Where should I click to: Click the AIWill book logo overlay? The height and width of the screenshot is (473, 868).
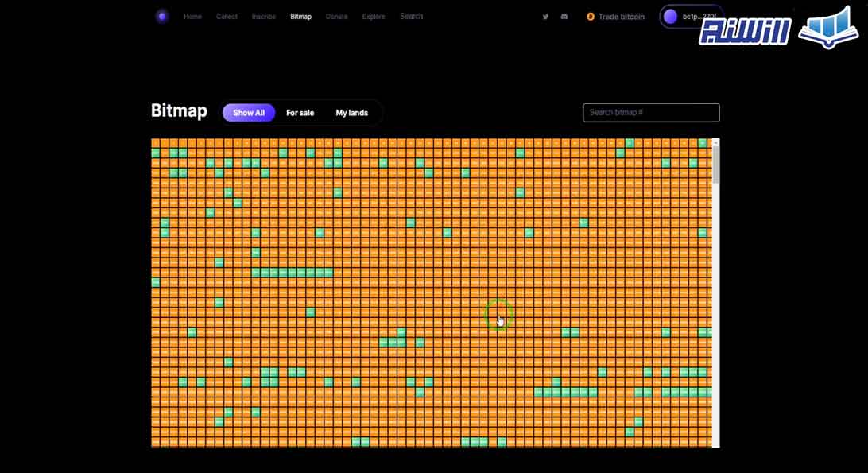(x=829, y=33)
